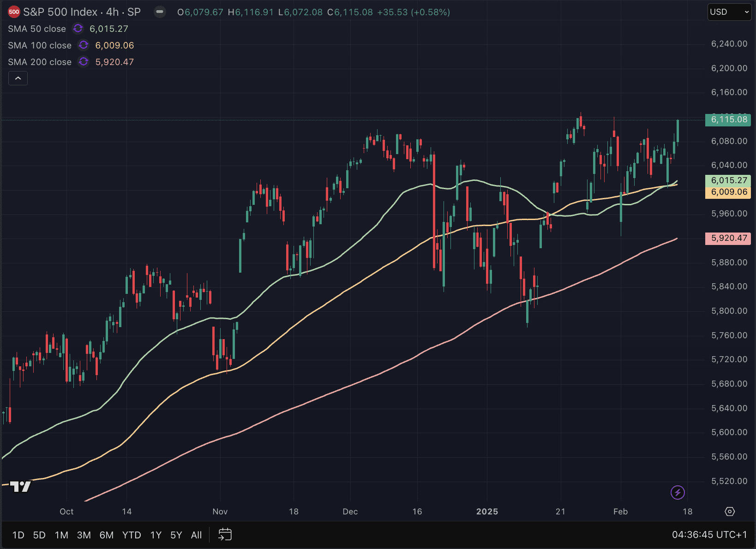Click the market status dash icon

tap(160, 12)
